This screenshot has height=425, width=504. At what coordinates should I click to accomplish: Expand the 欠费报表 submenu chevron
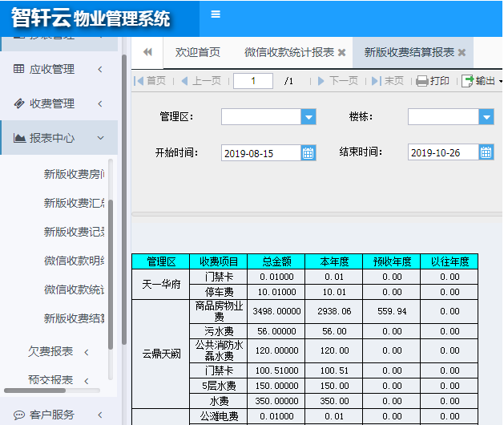coord(87,352)
